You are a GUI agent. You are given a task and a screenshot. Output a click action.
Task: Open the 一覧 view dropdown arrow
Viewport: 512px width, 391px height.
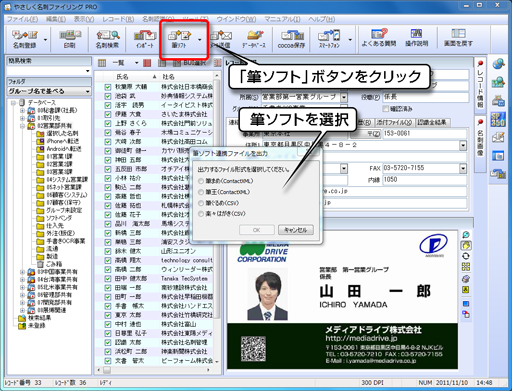click(136, 63)
